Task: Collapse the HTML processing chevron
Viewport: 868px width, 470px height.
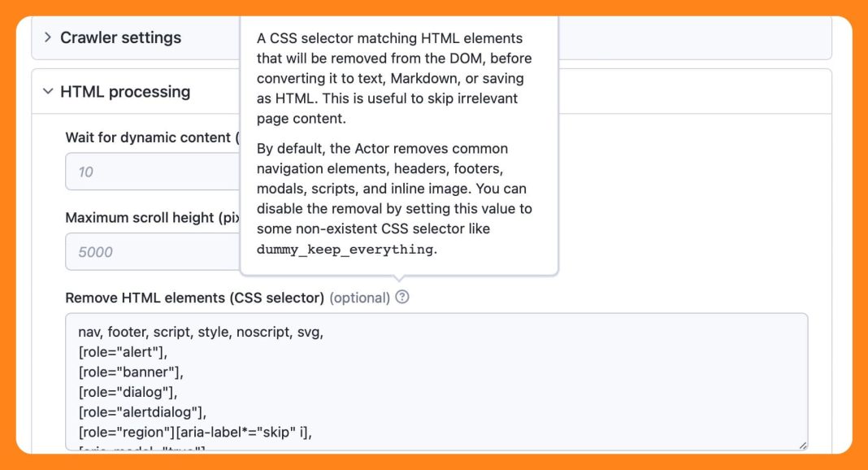Action: (48, 92)
